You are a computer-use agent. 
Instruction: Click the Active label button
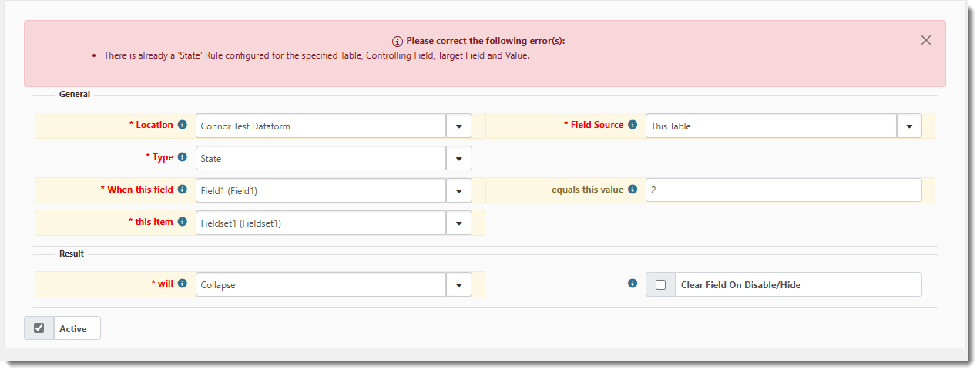click(74, 329)
